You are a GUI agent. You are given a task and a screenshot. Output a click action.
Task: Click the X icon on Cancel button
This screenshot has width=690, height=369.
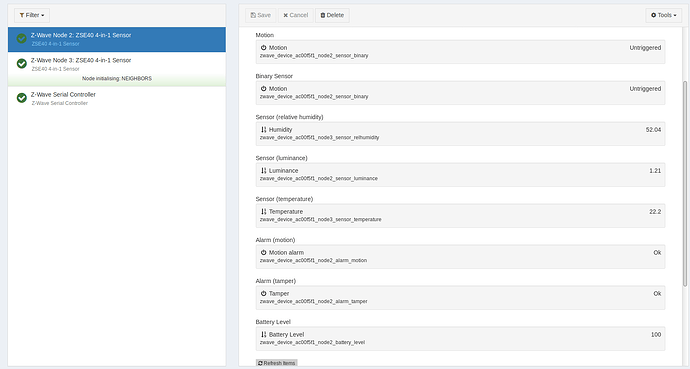pyautogui.click(x=286, y=15)
